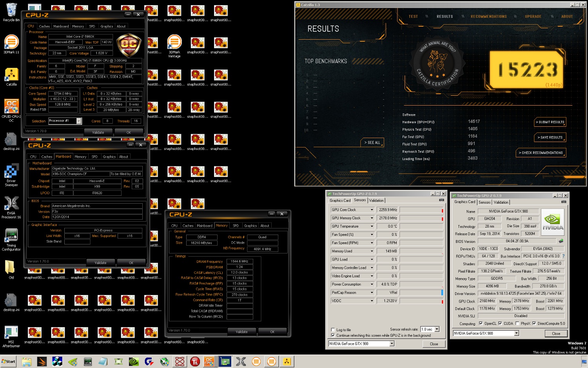Select the Timing Configurator desktop icon
The height and width of the screenshot is (368, 588).
(x=11, y=240)
